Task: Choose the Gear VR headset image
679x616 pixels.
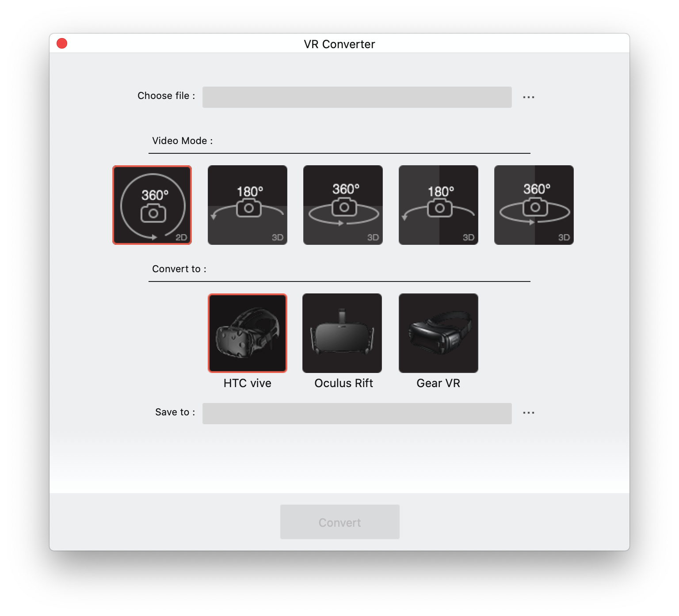Action: (x=439, y=333)
